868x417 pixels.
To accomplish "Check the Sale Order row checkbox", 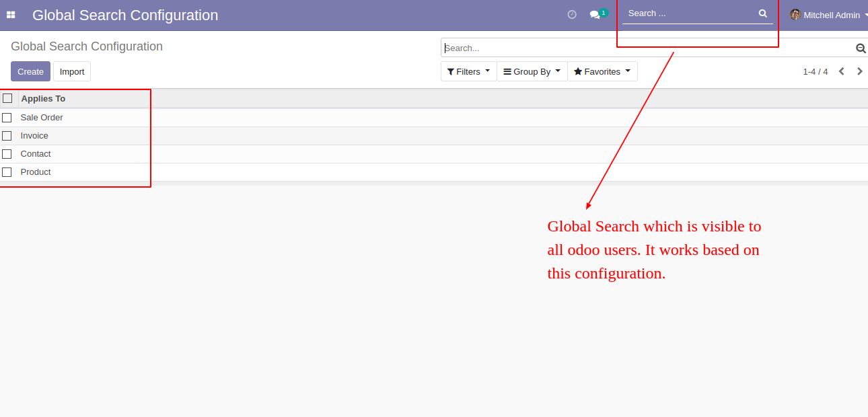I will tap(7, 118).
